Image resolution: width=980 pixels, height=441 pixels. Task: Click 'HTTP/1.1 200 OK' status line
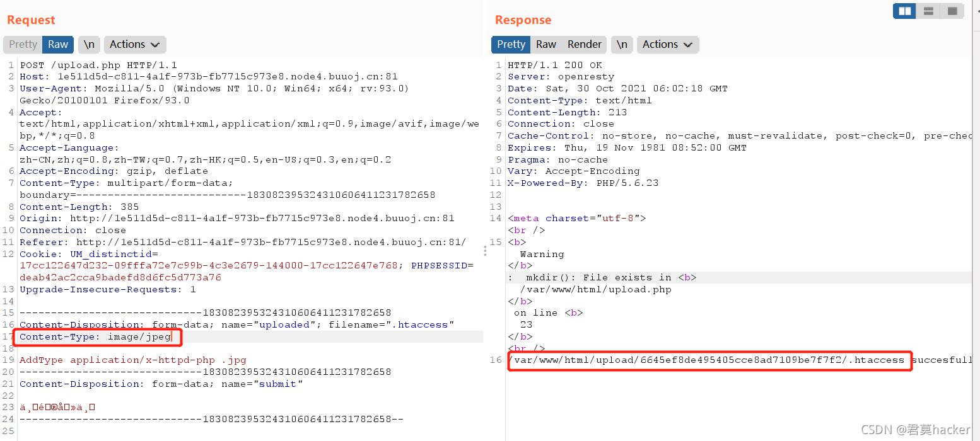555,65
